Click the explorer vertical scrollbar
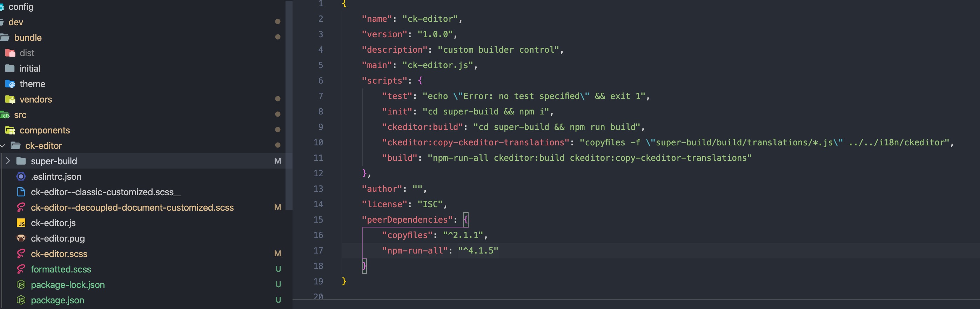Viewport: 980px width, 309px height. [x=289, y=105]
